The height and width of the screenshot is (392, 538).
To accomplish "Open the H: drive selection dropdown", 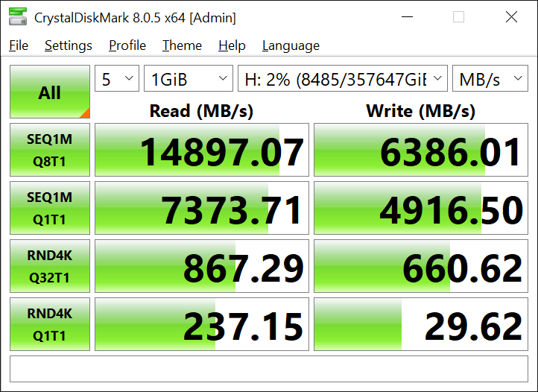I will click(343, 79).
